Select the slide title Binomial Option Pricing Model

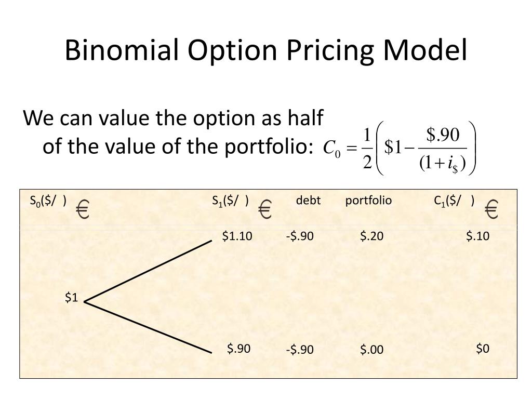coord(266,50)
